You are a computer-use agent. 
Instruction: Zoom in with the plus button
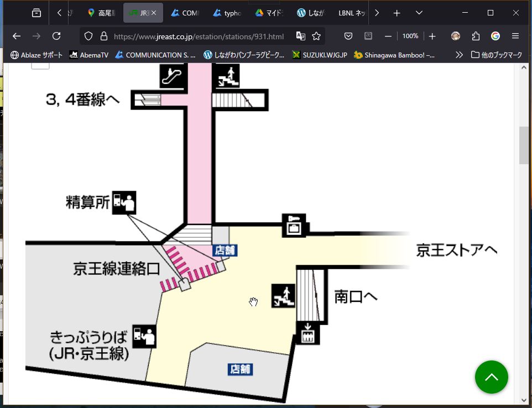[432, 36]
